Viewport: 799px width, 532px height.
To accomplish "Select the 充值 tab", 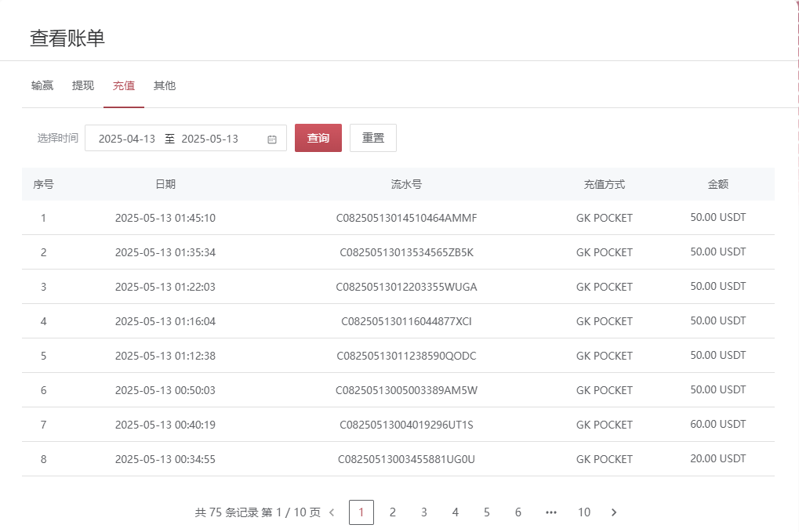I will click(x=124, y=85).
